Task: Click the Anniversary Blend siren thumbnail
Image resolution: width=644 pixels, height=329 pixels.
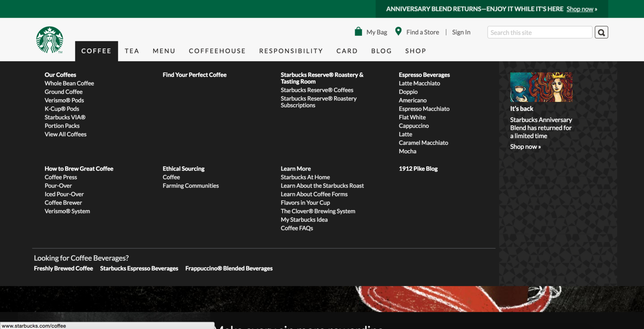Action: 541,87
